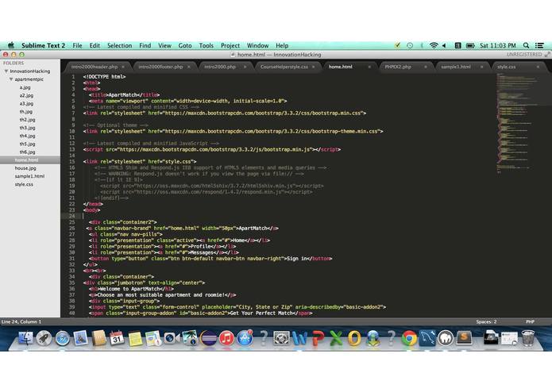Open Notification Center list icon
552x392 pixels.
(539, 45)
